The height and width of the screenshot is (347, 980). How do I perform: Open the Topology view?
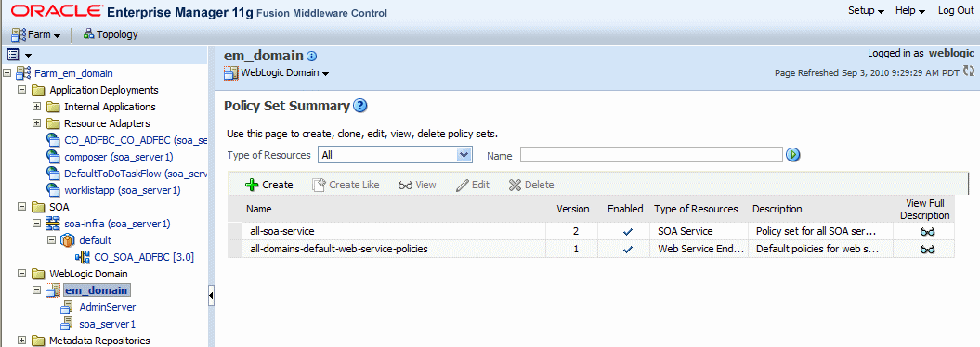110,34
